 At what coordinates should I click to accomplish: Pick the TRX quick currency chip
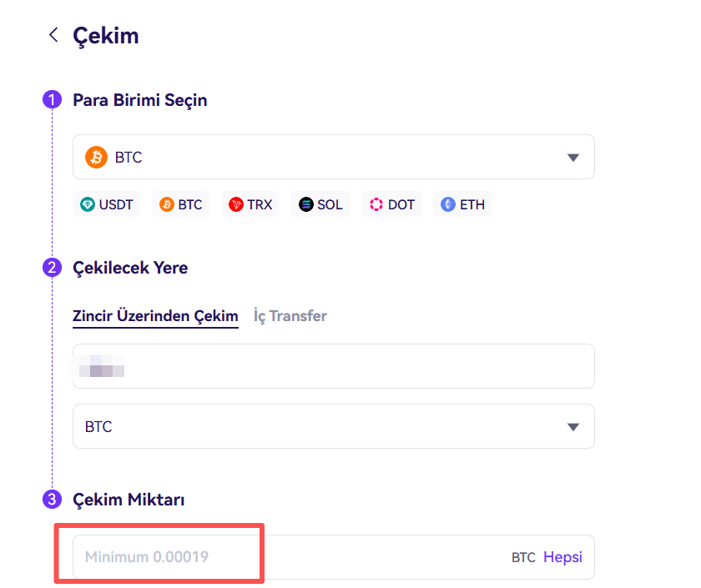pyautogui.click(x=250, y=204)
